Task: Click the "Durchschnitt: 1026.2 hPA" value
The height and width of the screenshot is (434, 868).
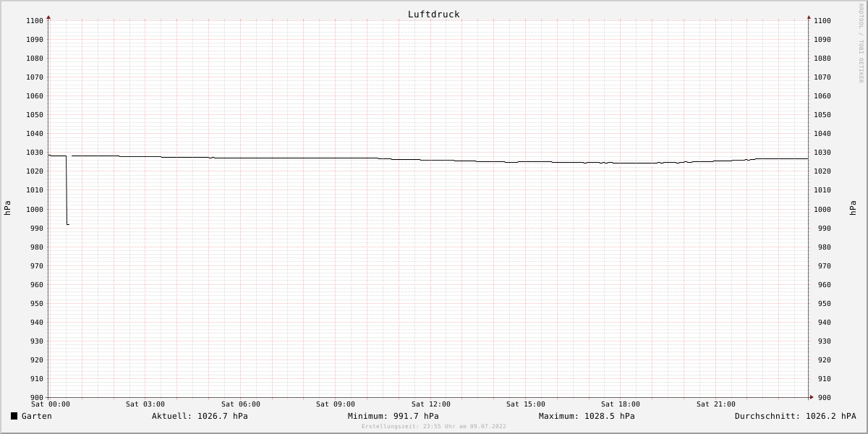Action: (795, 416)
